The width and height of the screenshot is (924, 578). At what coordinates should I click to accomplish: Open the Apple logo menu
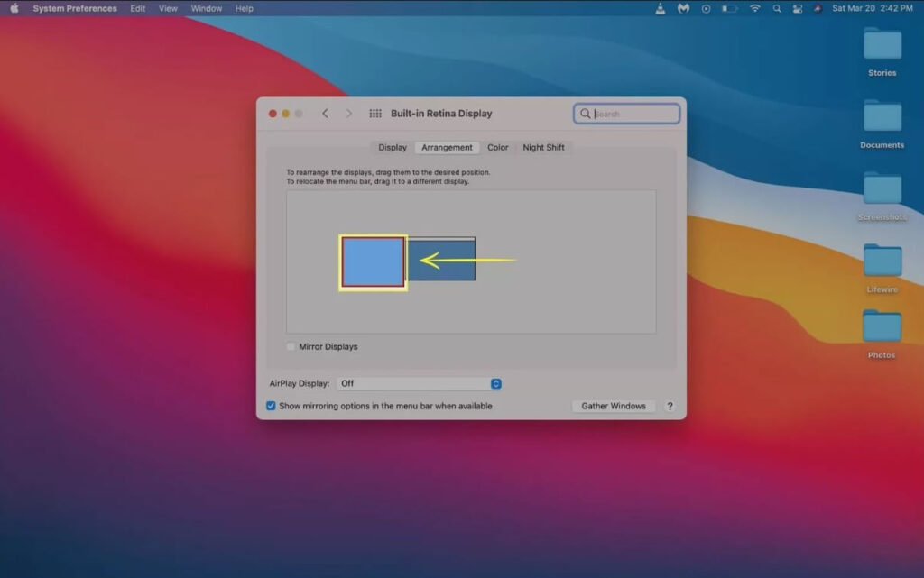click(14, 8)
